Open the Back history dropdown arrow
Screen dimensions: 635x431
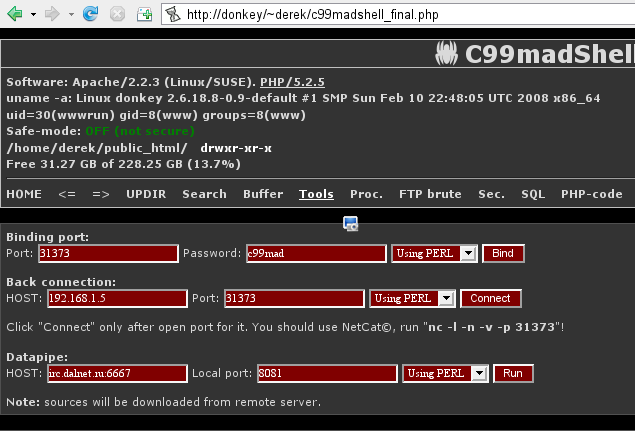34,15
